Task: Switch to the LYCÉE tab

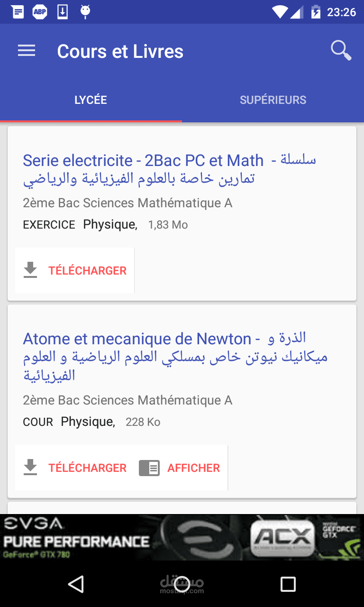Action: coord(91,100)
